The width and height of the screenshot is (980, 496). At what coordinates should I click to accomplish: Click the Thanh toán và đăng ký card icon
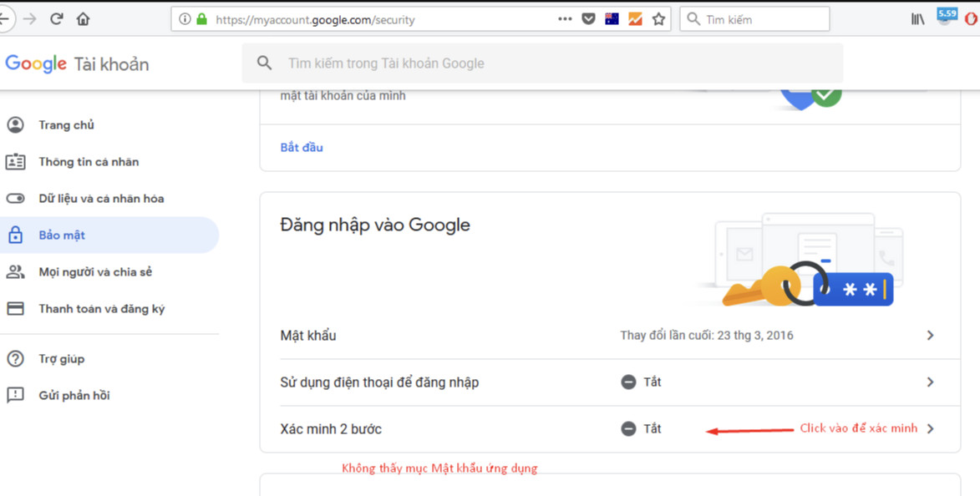[15, 309]
